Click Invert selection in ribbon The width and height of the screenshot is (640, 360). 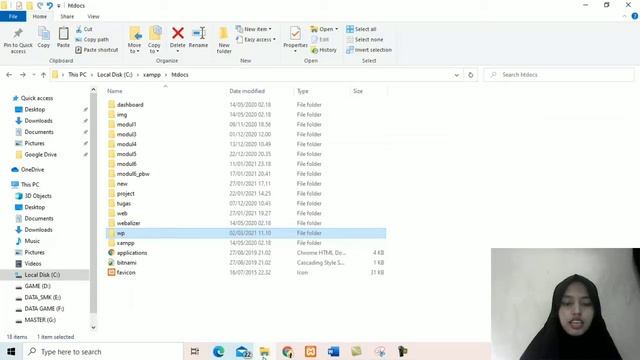coord(369,50)
